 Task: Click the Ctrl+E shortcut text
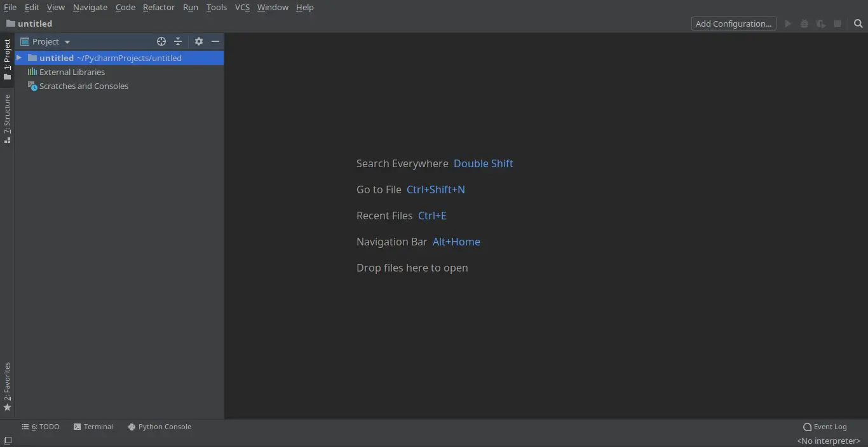coord(432,216)
